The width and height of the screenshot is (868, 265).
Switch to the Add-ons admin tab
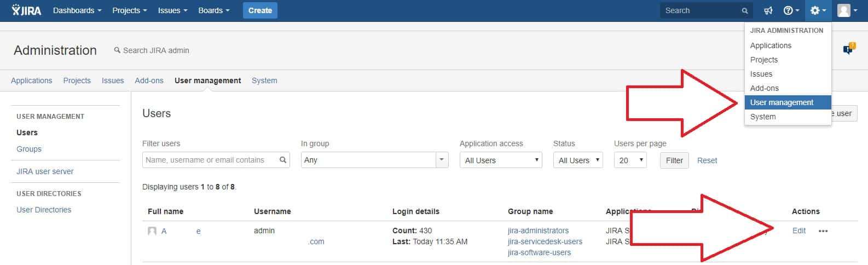[x=149, y=80]
